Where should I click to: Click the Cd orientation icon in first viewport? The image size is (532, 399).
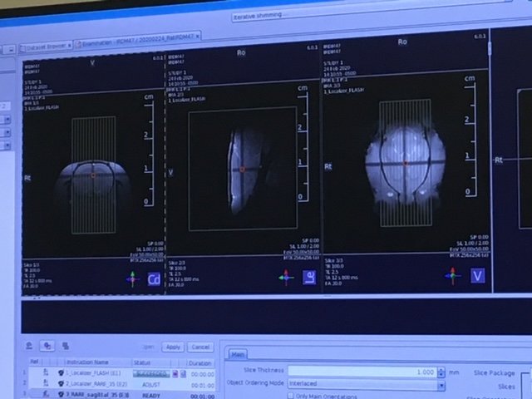(x=154, y=279)
